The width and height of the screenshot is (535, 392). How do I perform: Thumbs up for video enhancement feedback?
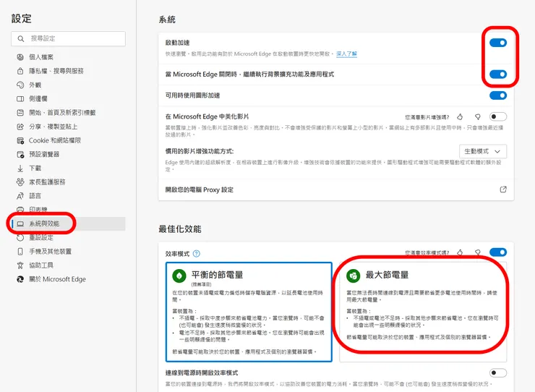pyautogui.click(x=460, y=117)
